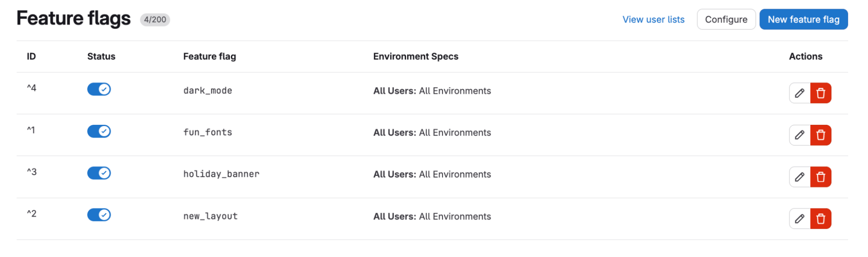Screen dimensions: 868x257
Task: Delete the new_layout feature flag
Action: tap(821, 218)
